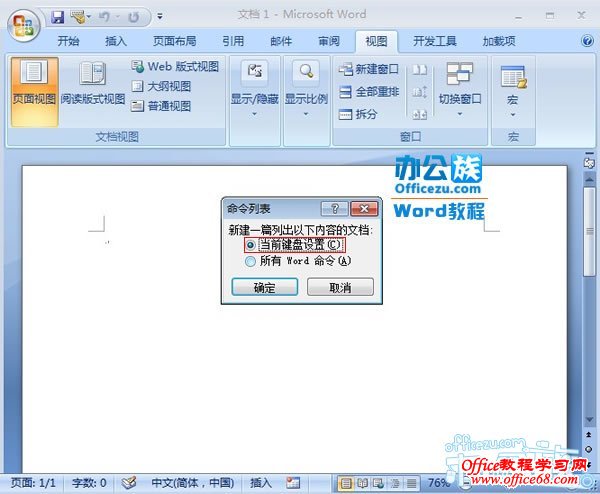The height and width of the screenshot is (494, 600).
Task: Click the Undo arrow in Quick Access
Action: click(104, 17)
